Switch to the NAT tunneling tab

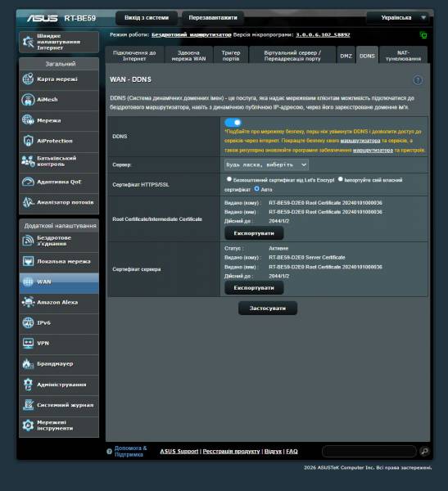[x=403, y=56]
